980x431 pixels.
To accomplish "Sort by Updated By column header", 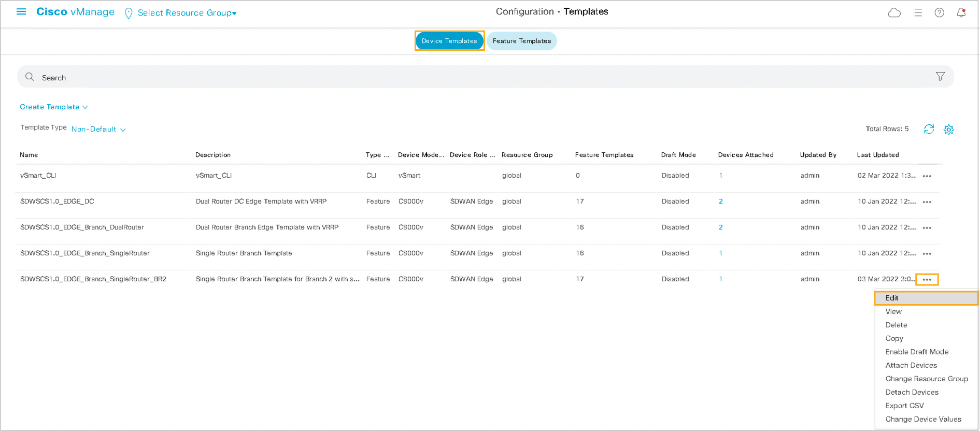I will (818, 155).
